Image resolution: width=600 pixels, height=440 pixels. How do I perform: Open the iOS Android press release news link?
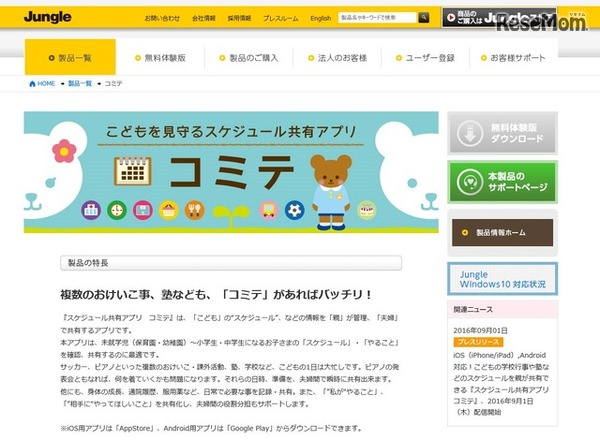501,384
